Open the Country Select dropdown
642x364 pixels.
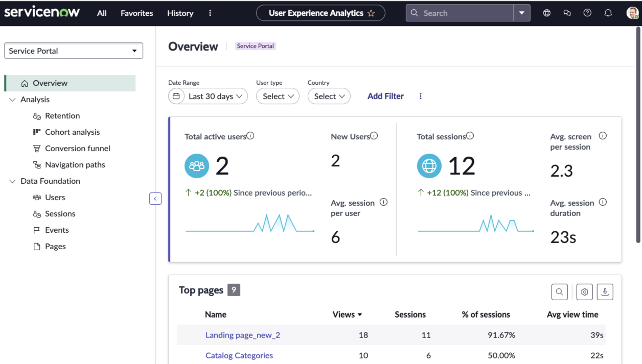pyautogui.click(x=329, y=96)
